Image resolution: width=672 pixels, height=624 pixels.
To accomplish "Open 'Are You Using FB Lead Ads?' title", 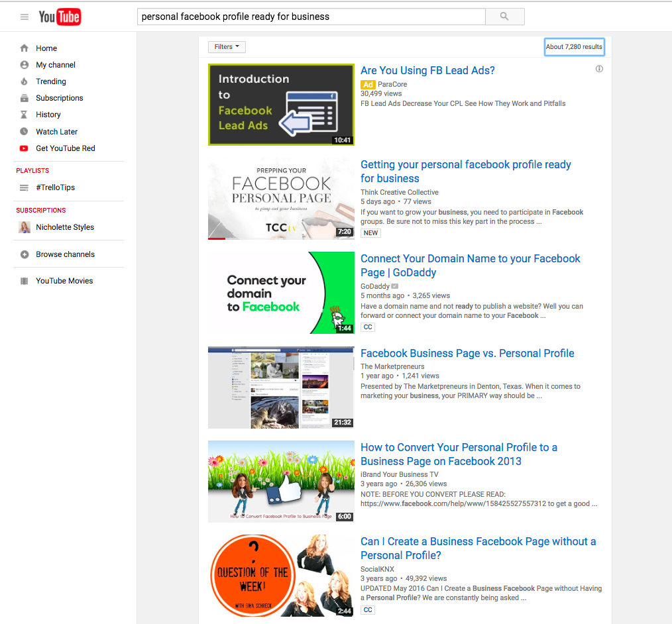I will [427, 70].
